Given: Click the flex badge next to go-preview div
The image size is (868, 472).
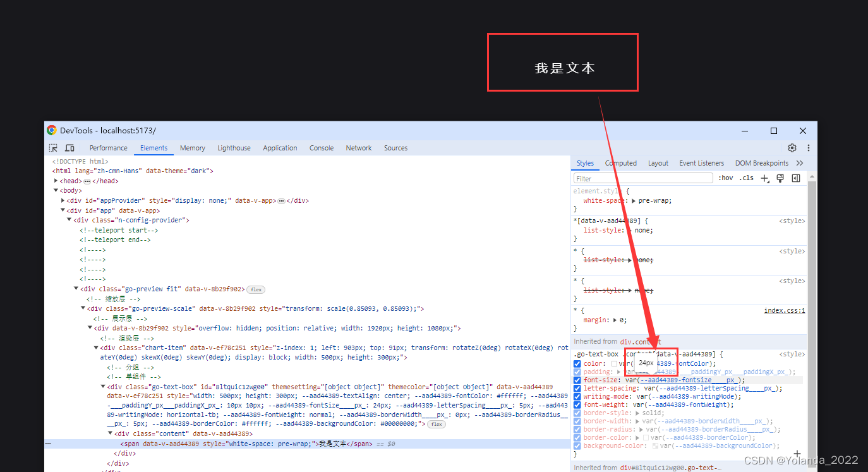Looking at the screenshot, I should click(255, 289).
